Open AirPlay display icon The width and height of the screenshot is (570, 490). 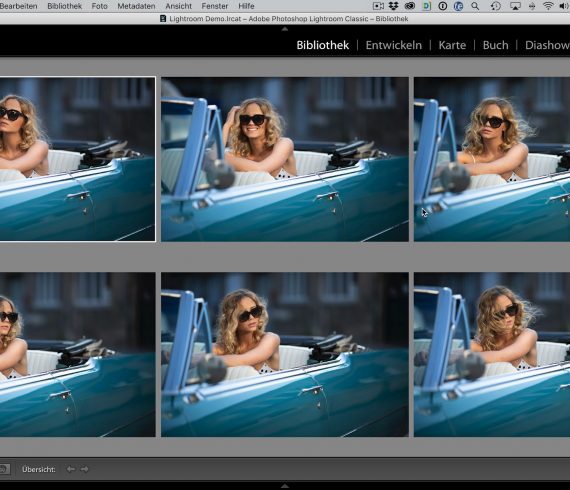click(x=515, y=6)
